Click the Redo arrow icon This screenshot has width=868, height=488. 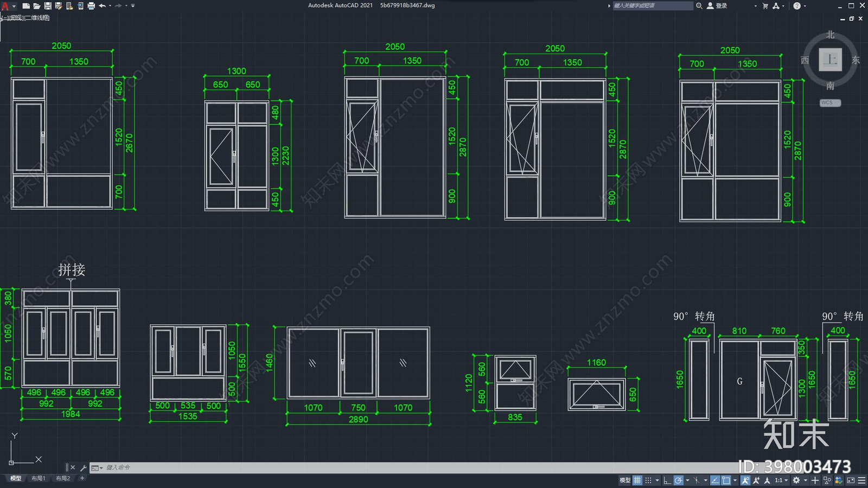point(118,6)
